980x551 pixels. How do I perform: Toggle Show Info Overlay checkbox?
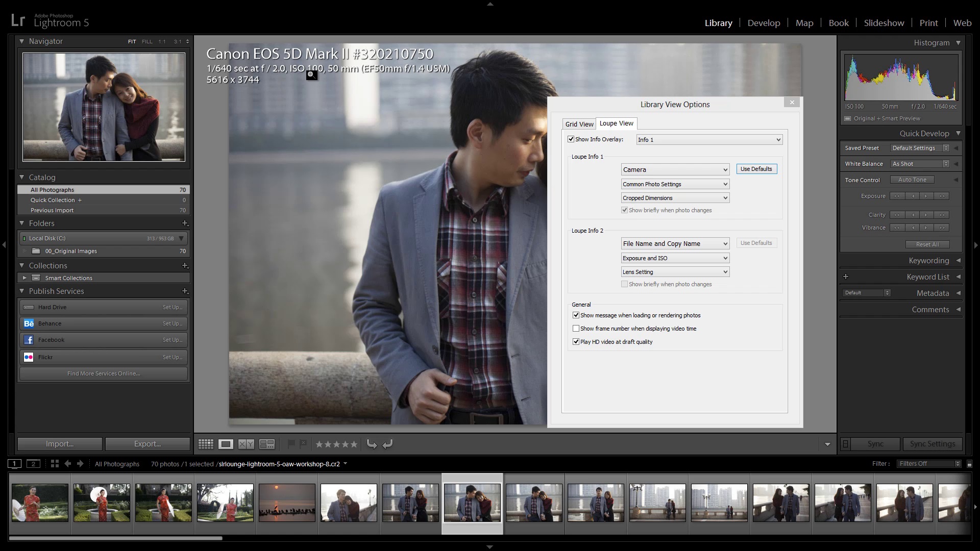[x=571, y=139]
